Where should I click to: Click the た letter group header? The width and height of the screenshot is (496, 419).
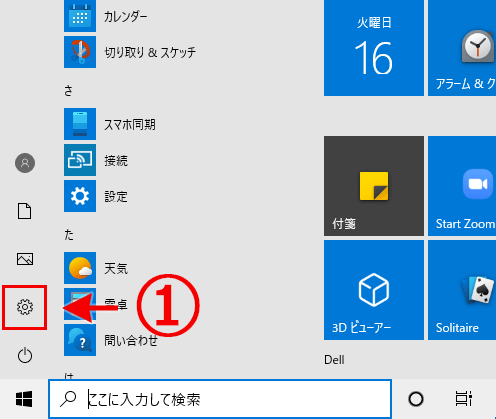[69, 234]
